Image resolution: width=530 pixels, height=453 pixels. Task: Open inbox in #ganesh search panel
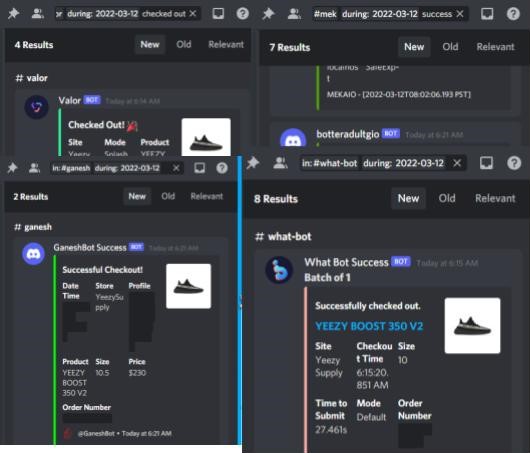(x=199, y=168)
